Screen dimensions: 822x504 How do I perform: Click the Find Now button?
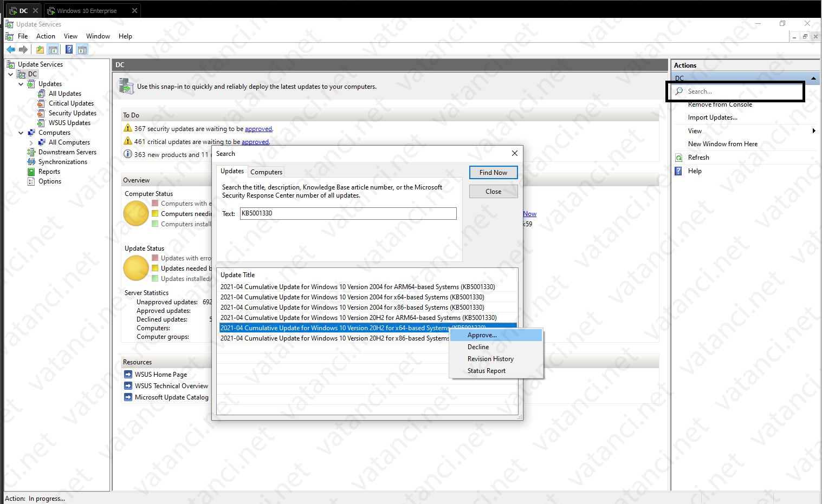[493, 172]
